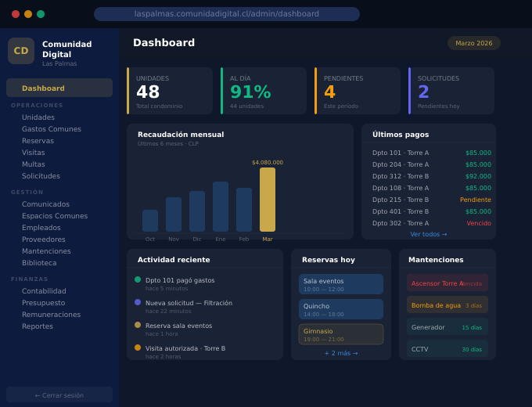Open the Ascensor Torre A maintenance item
Viewport: 532px width, 407px height.
click(x=448, y=283)
